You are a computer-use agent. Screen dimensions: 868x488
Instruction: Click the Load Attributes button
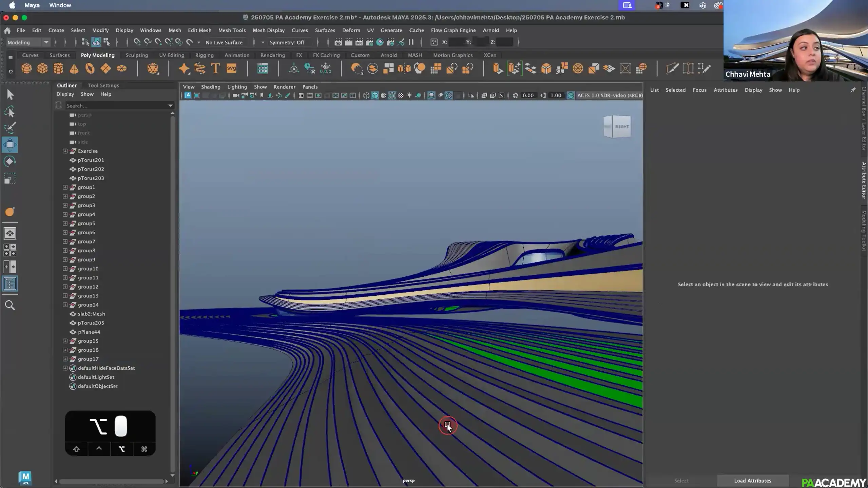(x=752, y=481)
